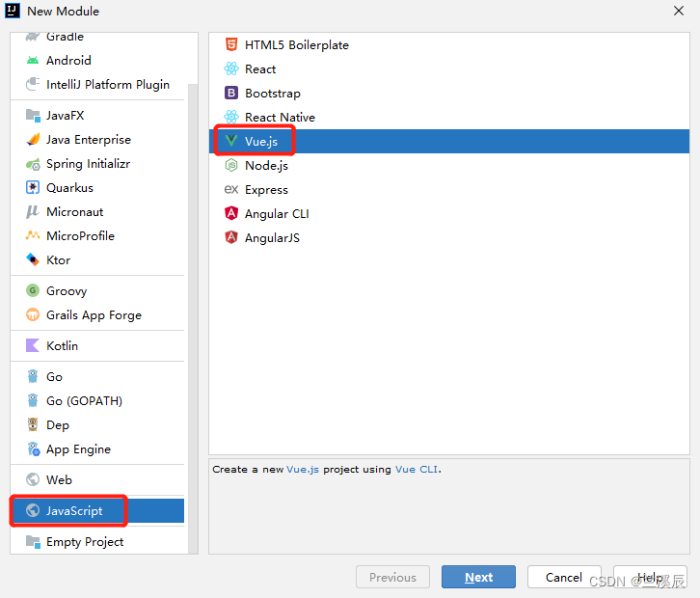Click the Spring Initializr leaf icon
The height and width of the screenshot is (598, 700).
[x=33, y=164]
